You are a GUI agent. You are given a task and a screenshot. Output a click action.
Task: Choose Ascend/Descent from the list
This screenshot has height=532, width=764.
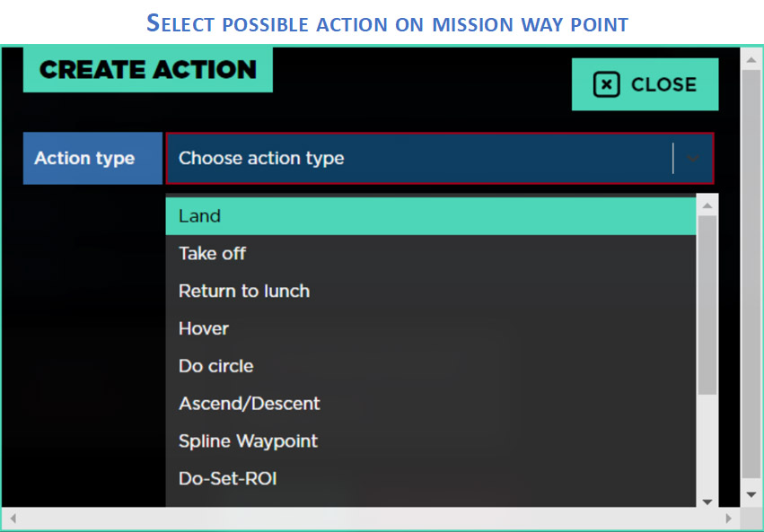pyautogui.click(x=250, y=405)
